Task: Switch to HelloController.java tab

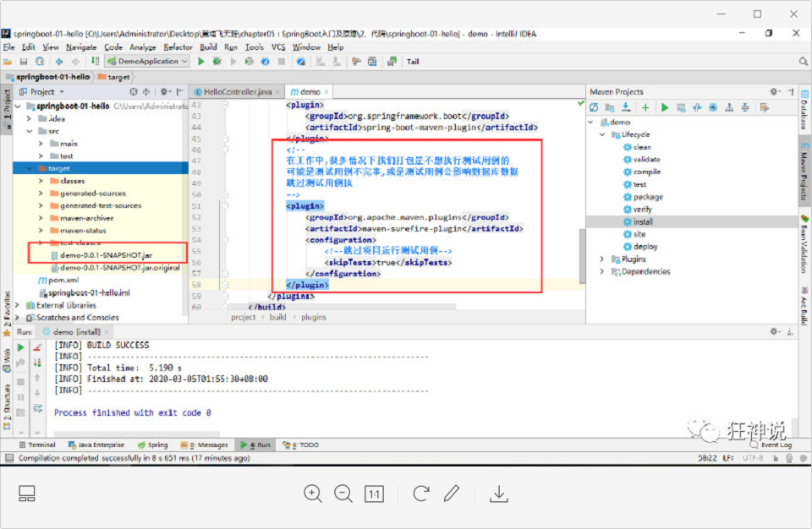Action: pos(237,91)
